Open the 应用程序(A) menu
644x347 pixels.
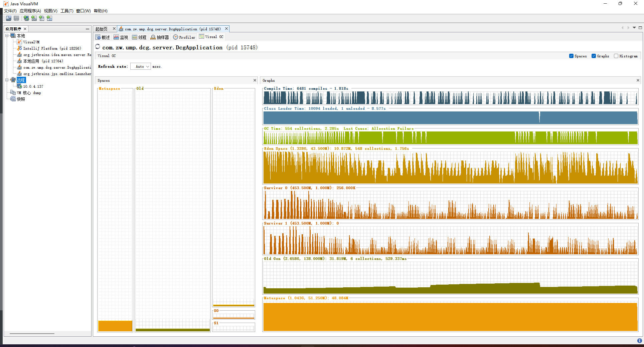pyautogui.click(x=30, y=11)
